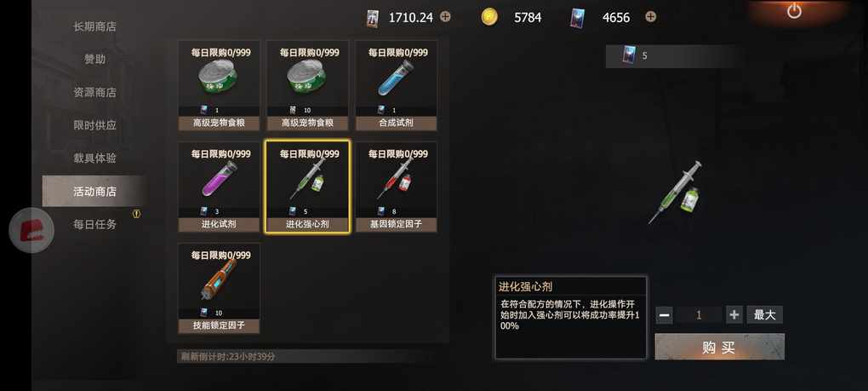This screenshot has height=391, width=868.
Task: Select the second 高级宠物食粮 item costing 10
Action: coord(307,85)
